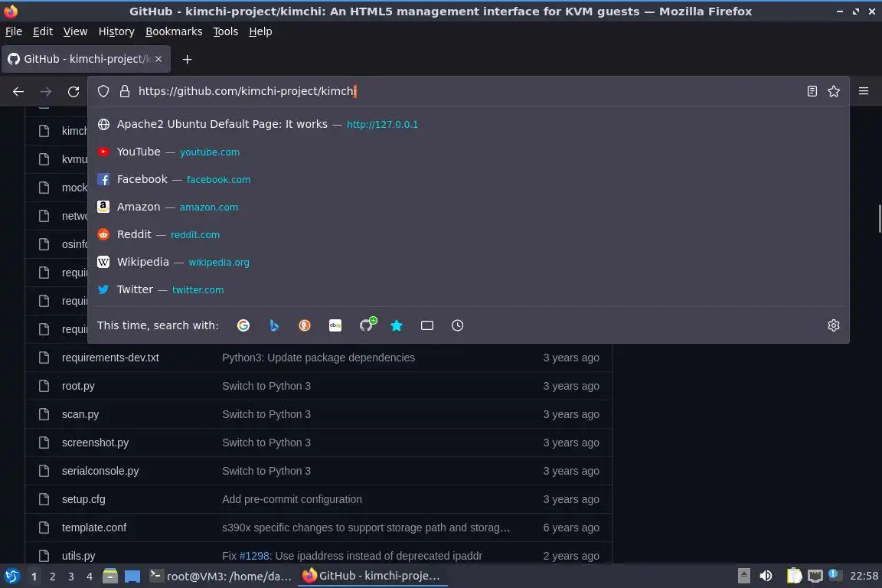
Task: Open the Firefox hamburger menu
Action: 864,91
